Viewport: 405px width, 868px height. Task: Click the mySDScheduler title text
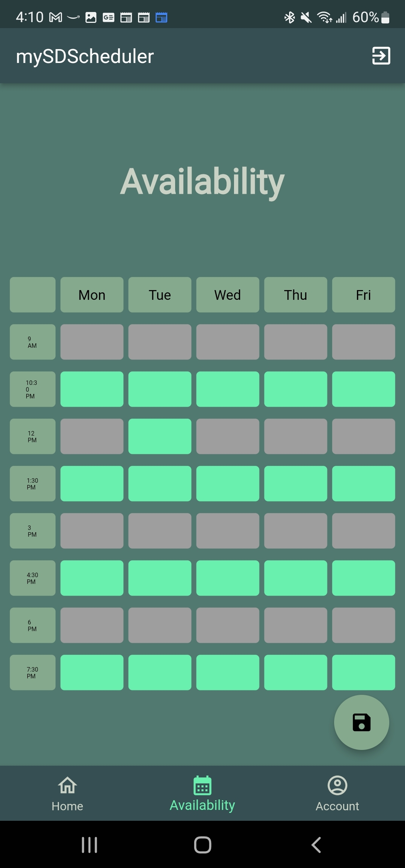(85, 56)
